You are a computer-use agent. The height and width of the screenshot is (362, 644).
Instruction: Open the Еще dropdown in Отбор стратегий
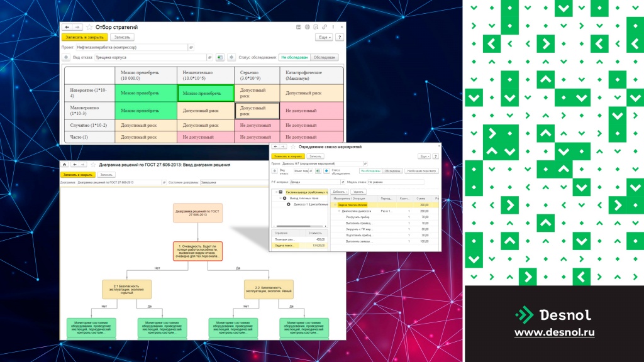click(x=324, y=37)
